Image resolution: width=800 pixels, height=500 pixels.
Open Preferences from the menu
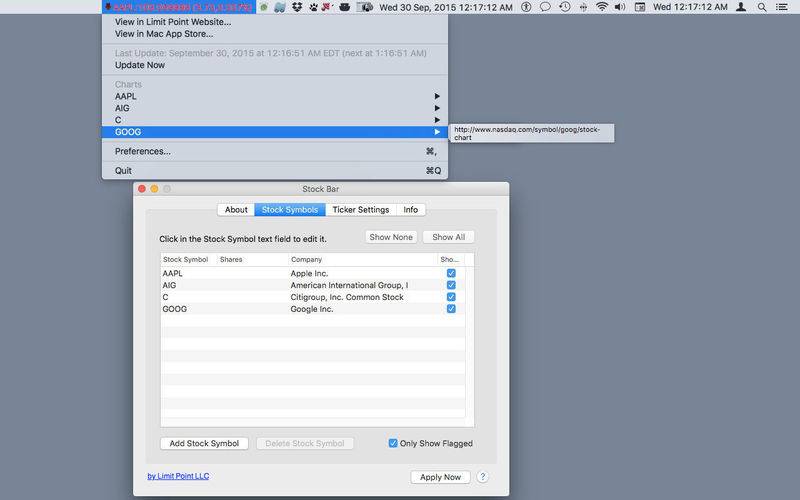coord(275,151)
